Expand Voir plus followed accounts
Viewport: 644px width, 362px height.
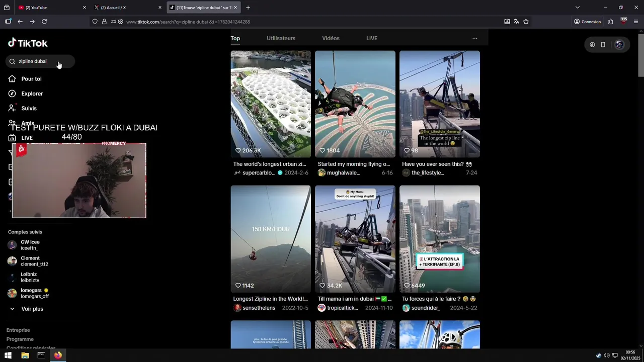coord(26,309)
